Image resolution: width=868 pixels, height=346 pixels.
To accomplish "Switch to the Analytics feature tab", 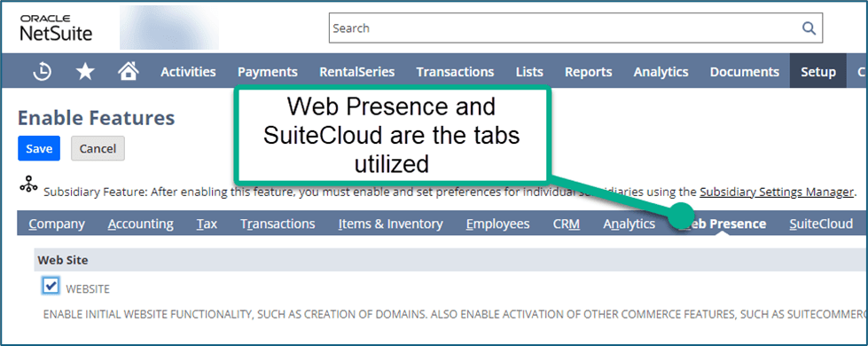I will click(629, 224).
